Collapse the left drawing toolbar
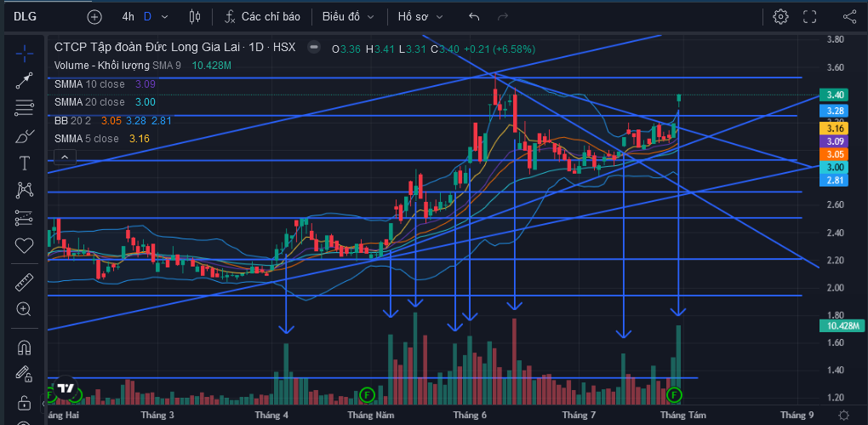 click(x=44, y=404)
